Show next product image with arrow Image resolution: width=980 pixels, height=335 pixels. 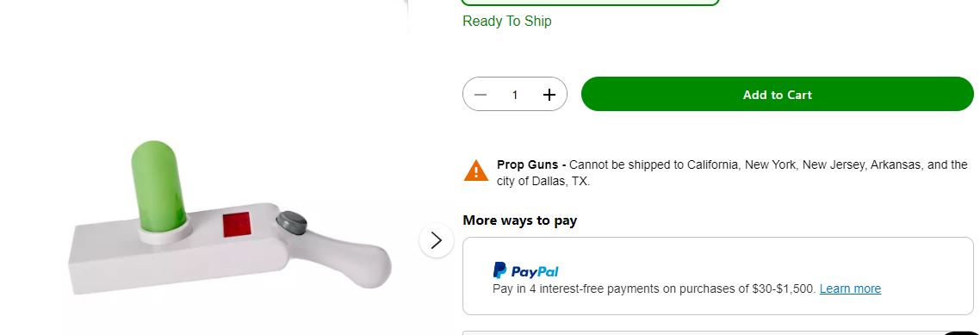pyautogui.click(x=437, y=240)
